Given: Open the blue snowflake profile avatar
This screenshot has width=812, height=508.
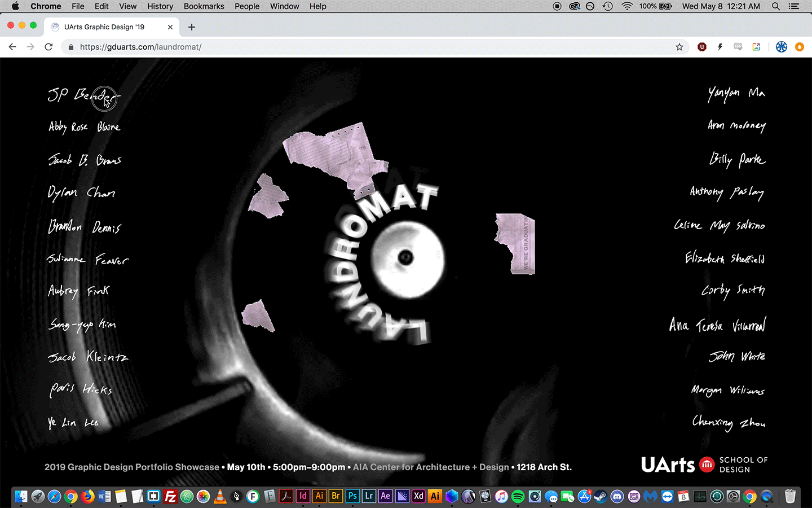Looking at the screenshot, I should click(x=782, y=47).
